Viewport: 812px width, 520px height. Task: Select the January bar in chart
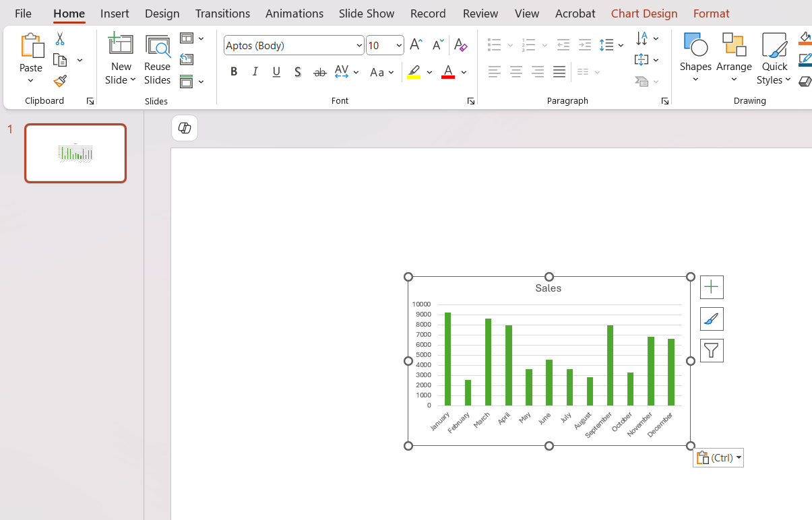point(447,359)
